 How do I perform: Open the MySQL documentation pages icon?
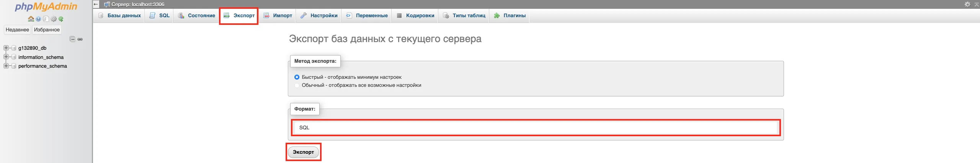tap(46, 19)
